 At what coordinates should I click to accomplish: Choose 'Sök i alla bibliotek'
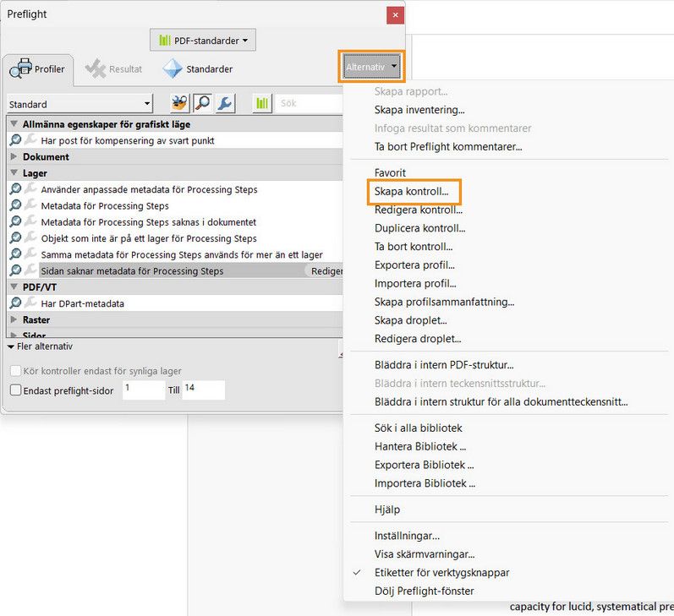click(419, 428)
